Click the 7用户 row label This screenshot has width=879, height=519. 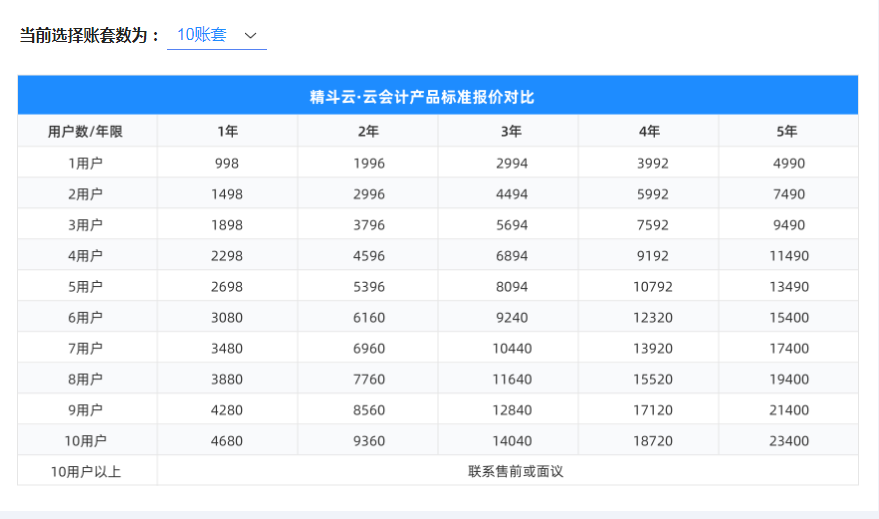pyautogui.click(x=87, y=347)
